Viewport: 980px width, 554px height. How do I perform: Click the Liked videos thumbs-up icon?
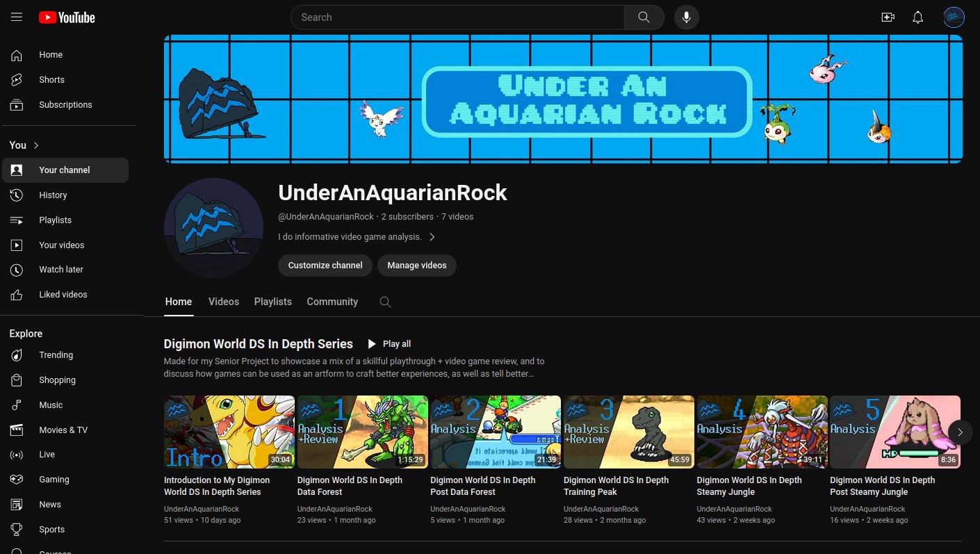pos(17,295)
